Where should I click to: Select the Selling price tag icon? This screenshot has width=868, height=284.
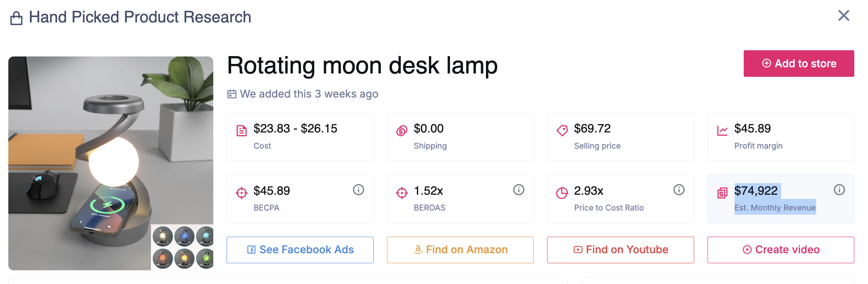point(562,130)
